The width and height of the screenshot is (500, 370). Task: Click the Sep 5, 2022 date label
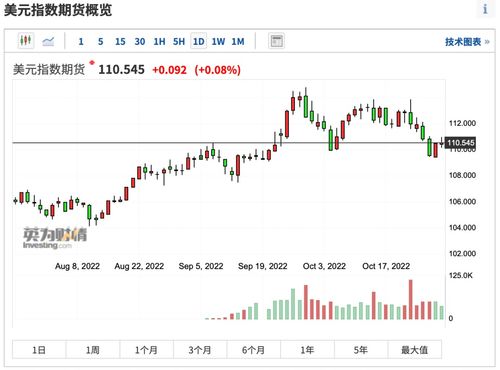[201, 266]
